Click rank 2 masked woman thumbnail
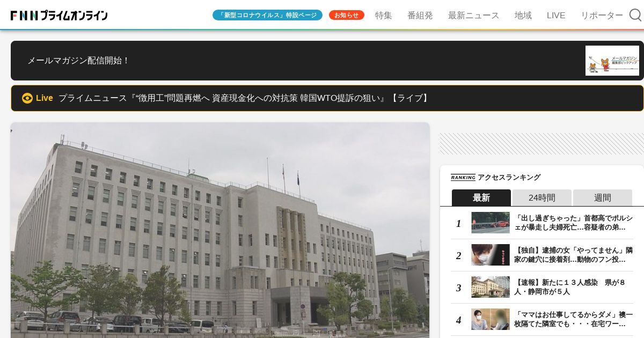This screenshot has width=644, height=338. pos(491,255)
